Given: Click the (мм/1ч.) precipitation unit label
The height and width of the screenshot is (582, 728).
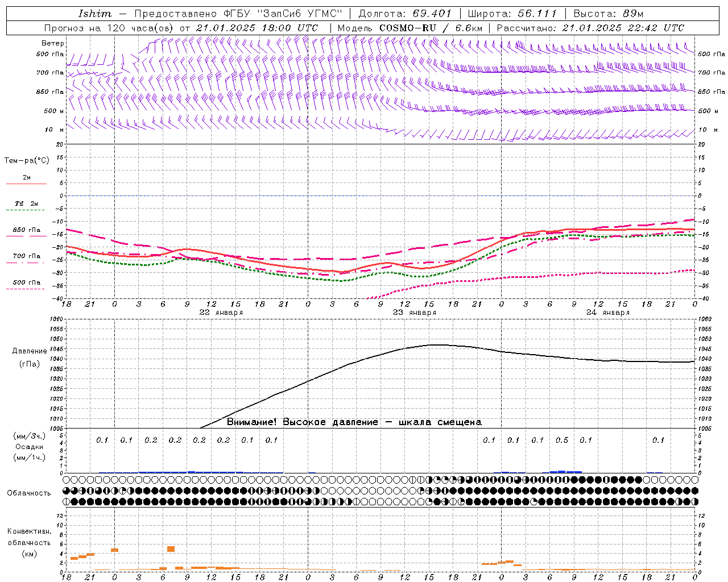Looking at the screenshot, I should pyautogui.click(x=30, y=458).
